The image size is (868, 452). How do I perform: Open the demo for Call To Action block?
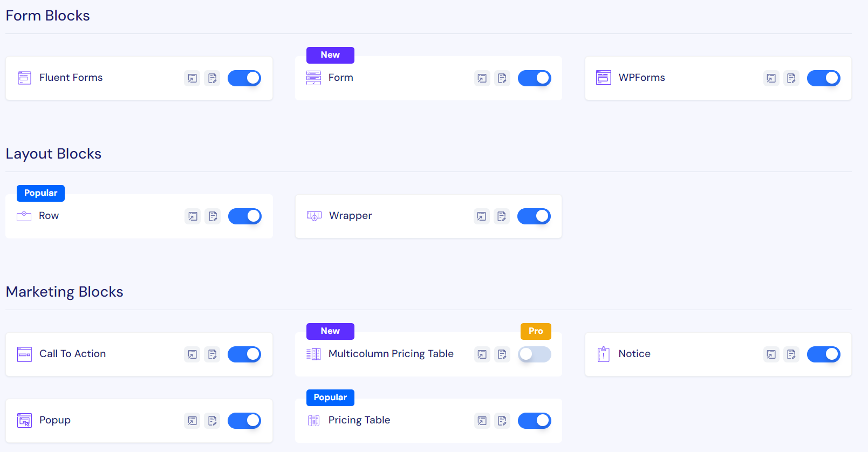point(192,354)
